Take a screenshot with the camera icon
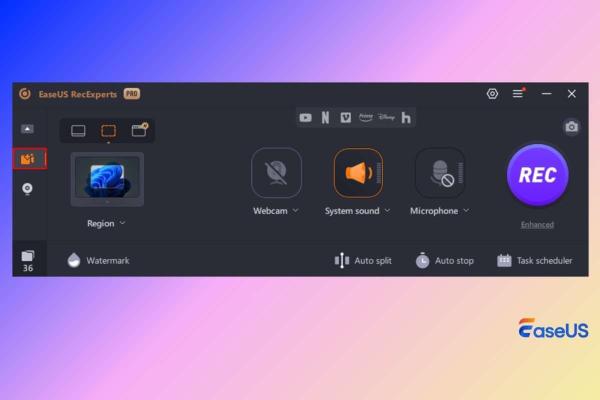The width and height of the screenshot is (600, 400). 571,127
